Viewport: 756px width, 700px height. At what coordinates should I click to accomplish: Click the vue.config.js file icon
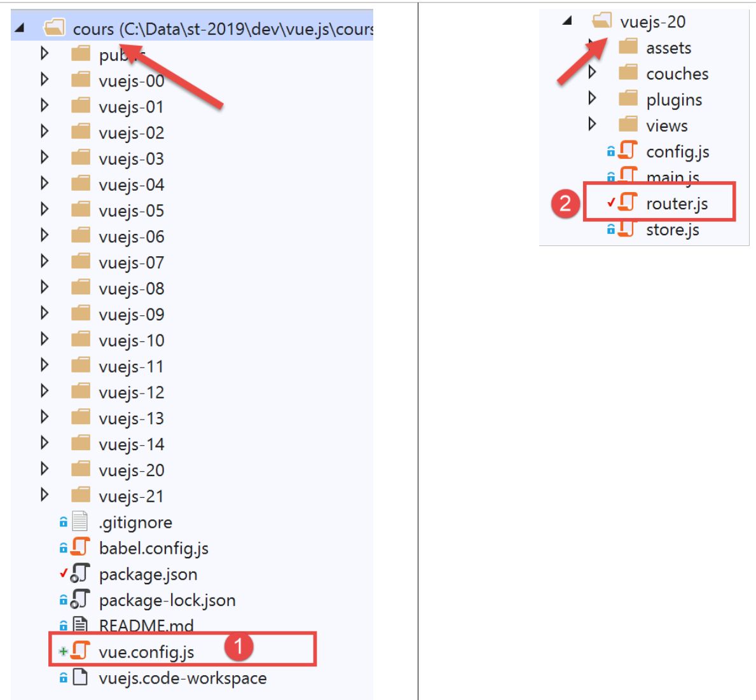pyautogui.click(x=81, y=651)
